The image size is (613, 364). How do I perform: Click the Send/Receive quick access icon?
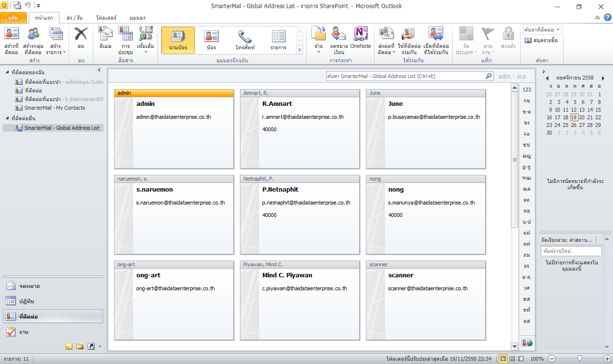point(18,6)
